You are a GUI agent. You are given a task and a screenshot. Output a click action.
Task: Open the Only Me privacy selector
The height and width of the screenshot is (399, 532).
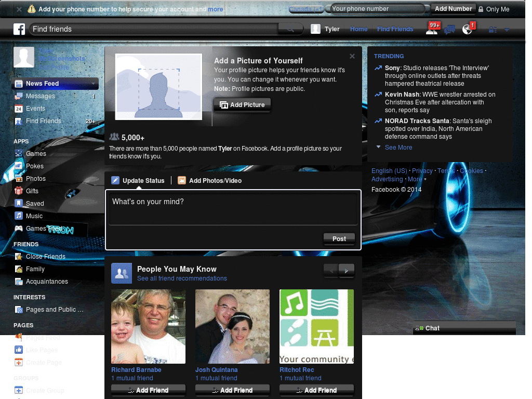(494, 9)
